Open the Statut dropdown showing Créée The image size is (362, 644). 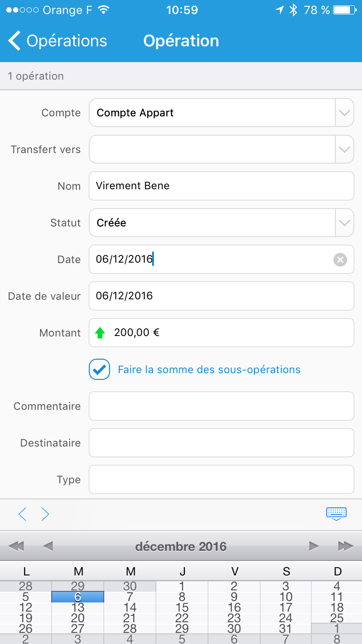222,223
